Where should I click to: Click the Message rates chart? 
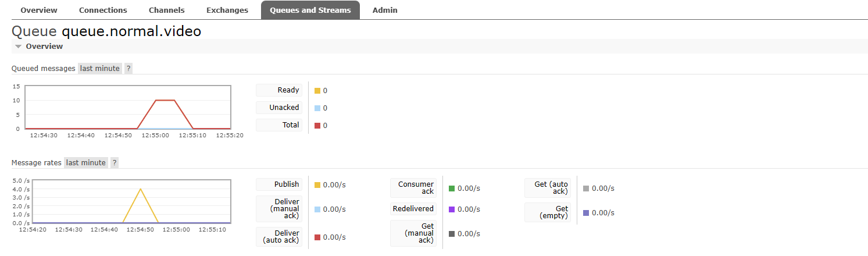[x=131, y=201]
